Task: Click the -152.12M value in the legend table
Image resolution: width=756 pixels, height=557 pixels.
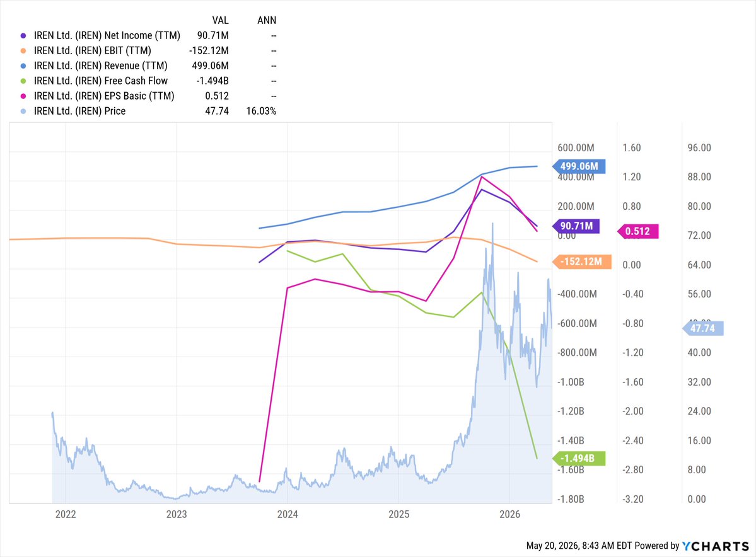Action: (209, 50)
